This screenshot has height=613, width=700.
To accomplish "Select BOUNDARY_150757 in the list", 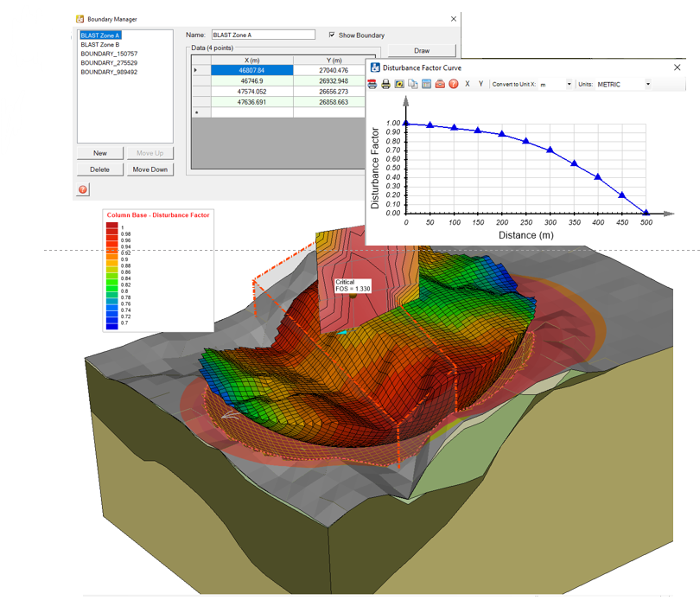I will (x=109, y=54).
